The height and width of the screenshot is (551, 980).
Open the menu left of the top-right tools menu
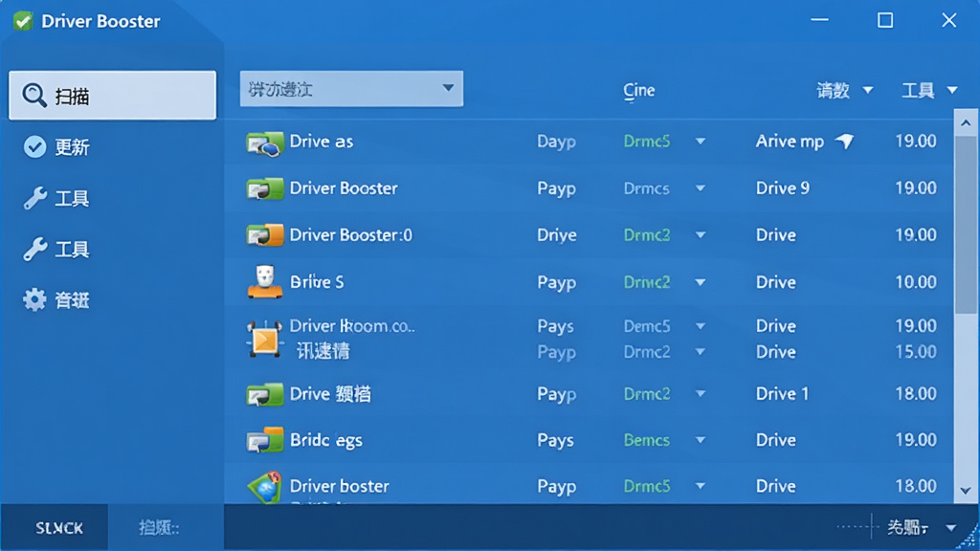[x=845, y=91]
